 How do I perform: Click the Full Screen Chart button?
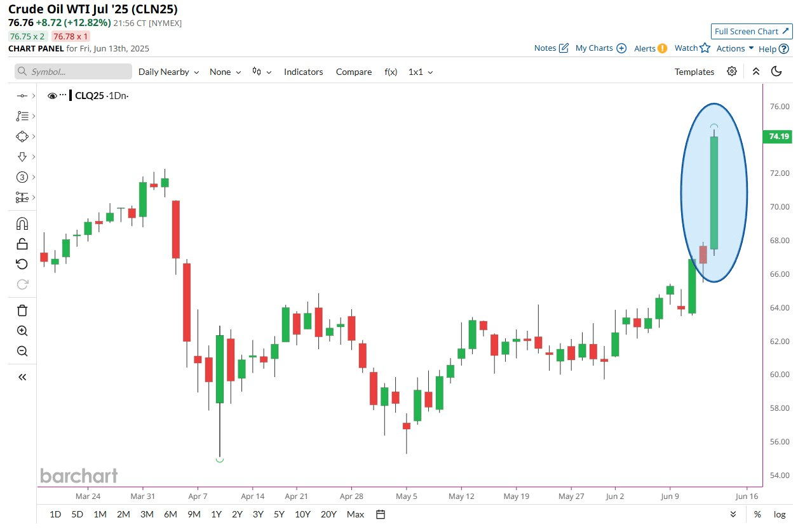pos(752,31)
